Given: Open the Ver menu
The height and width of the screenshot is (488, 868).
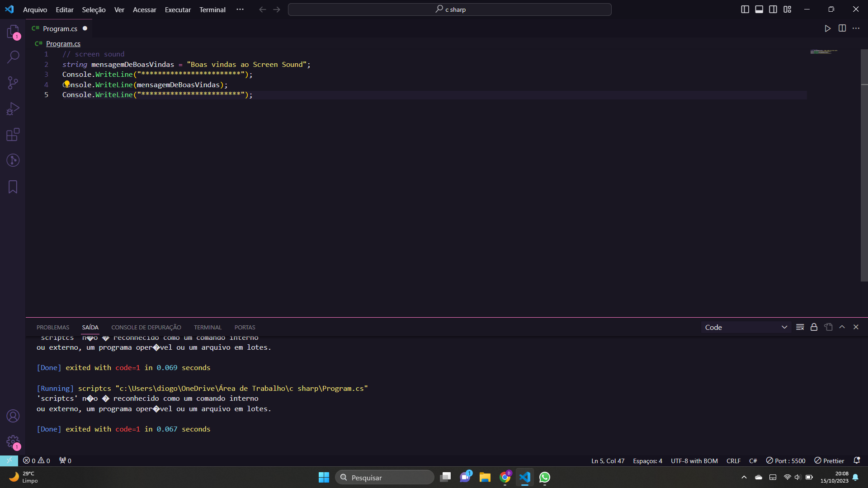Looking at the screenshot, I should (119, 9).
